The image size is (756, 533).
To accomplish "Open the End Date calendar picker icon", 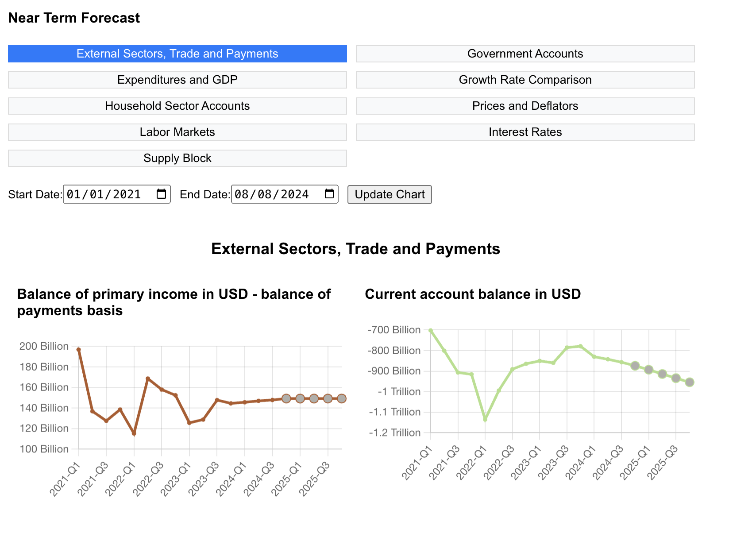I will (329, 194).
